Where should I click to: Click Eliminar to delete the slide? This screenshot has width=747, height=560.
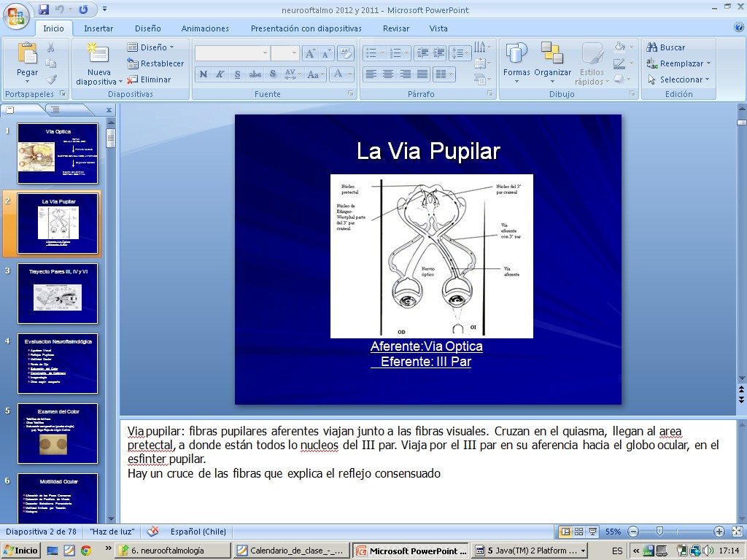[150, 79]
